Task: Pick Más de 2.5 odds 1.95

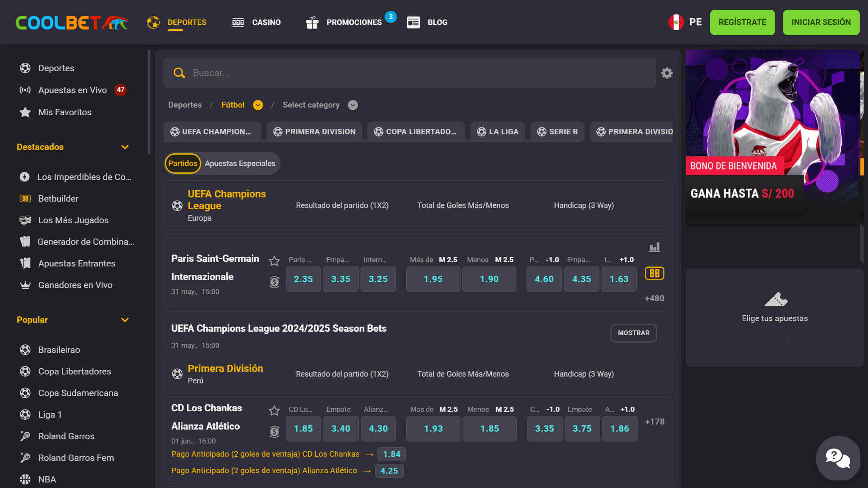Action: click(433, 279)
